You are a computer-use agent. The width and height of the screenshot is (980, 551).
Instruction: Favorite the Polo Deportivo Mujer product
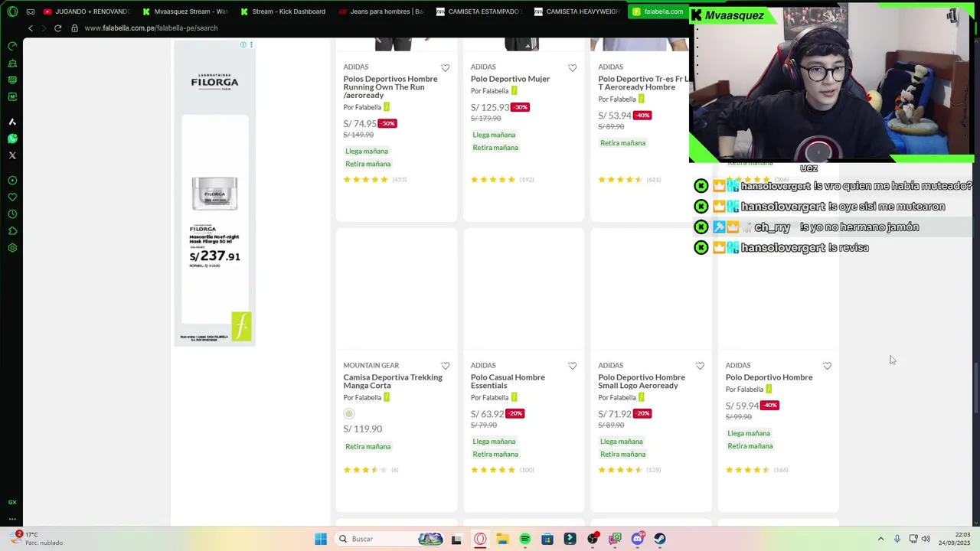point(572,68)
